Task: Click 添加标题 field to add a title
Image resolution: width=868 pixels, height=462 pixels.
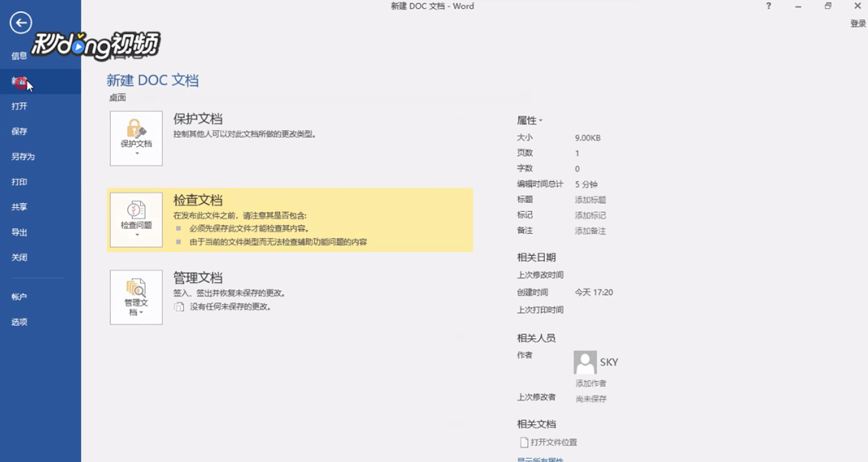Action: (x=590, y=200)
